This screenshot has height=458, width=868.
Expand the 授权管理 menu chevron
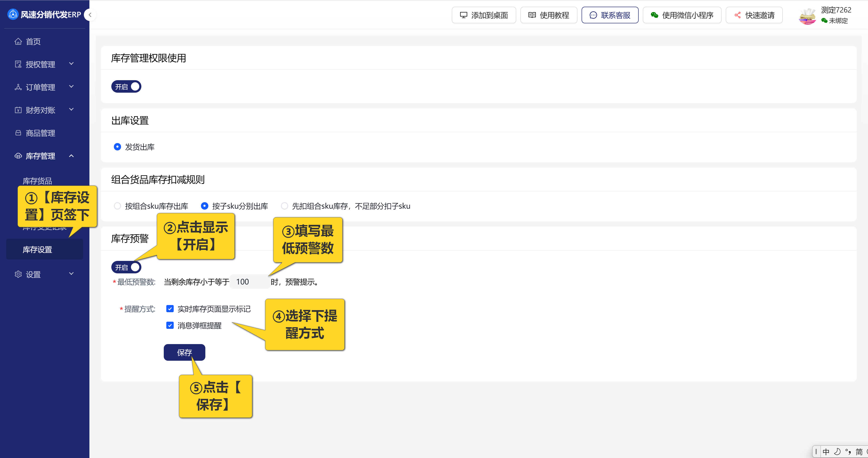point(71,64)
